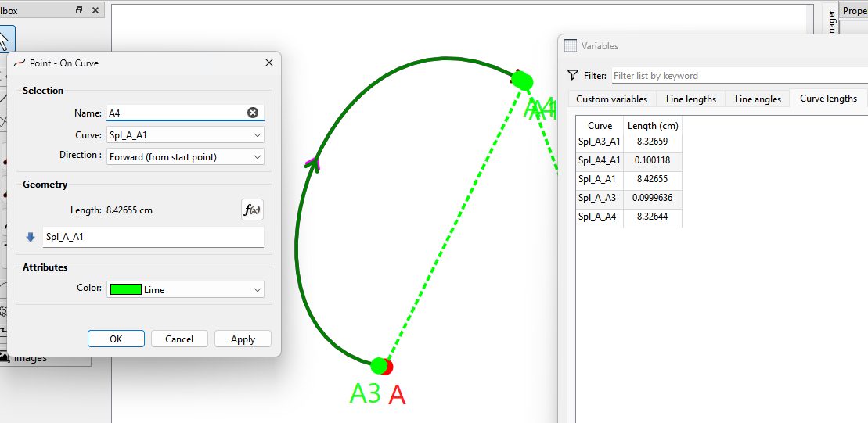Image resolution: width=868 pixels, height=423 pixels.
Task: Undock the toolbox panel with float icon
Action: click(x=79, y=11)
